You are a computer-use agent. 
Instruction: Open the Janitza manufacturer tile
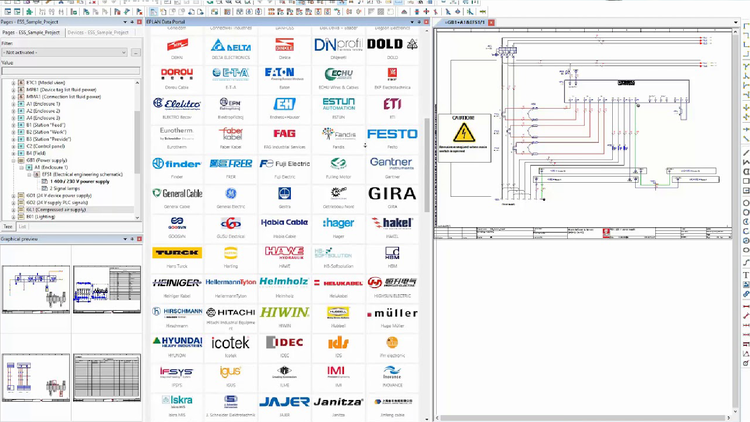338,401
